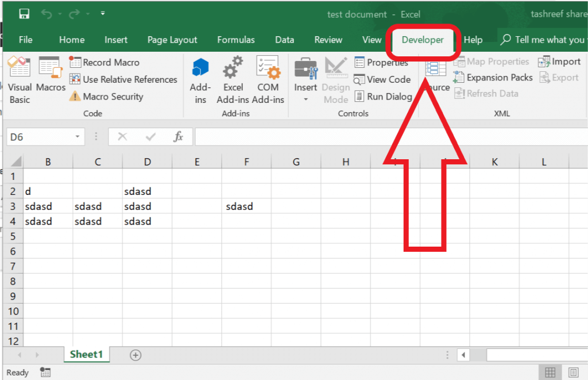Click cell B2 containing d

[48, 191]
